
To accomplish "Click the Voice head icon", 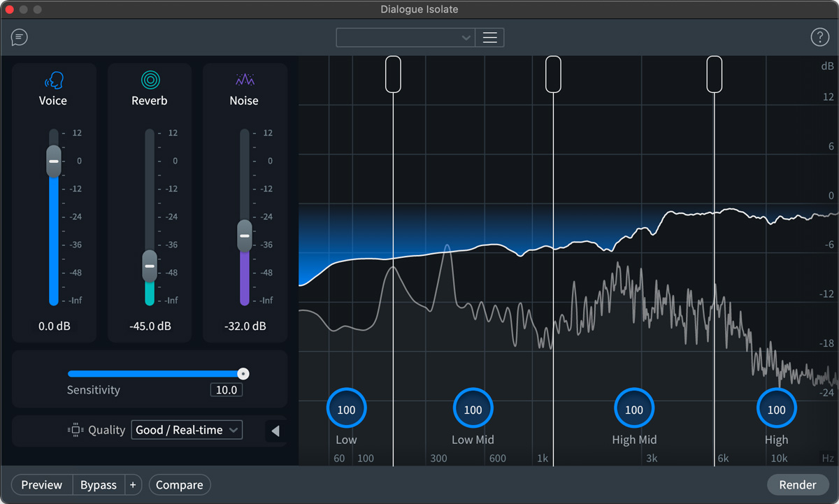I will (54, 80).
